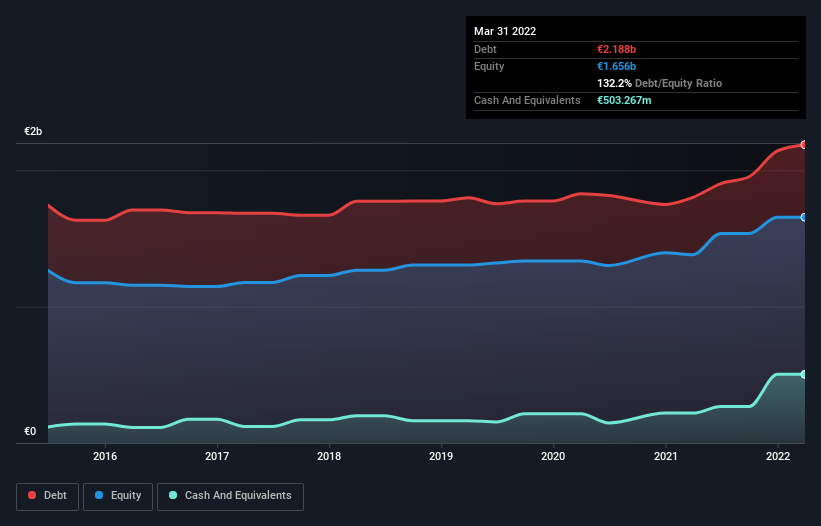The height and width of the screenshot is (526, 821).
Task: Click the €2.188b debt value
Action: click(x=616, y=49)
